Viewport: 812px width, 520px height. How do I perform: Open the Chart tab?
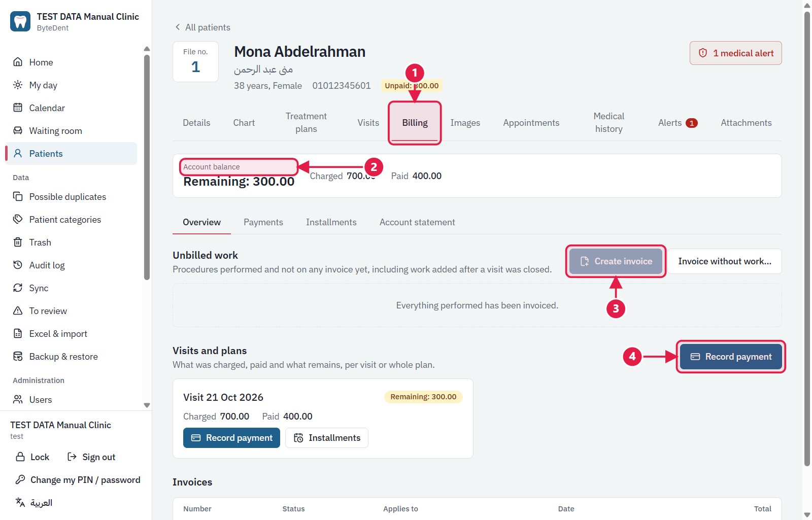click(x=244, y=123)
